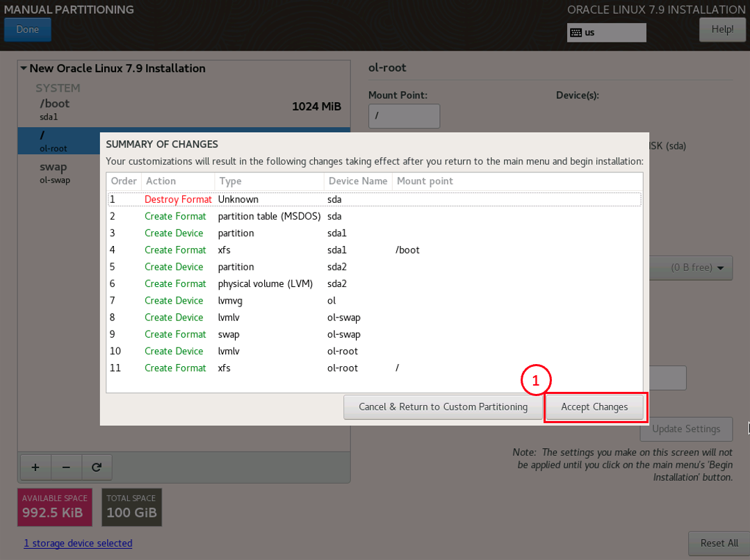Click the Accept Changes button
The height and width of the screenshot is (560, 750).
tap(594, 407)
